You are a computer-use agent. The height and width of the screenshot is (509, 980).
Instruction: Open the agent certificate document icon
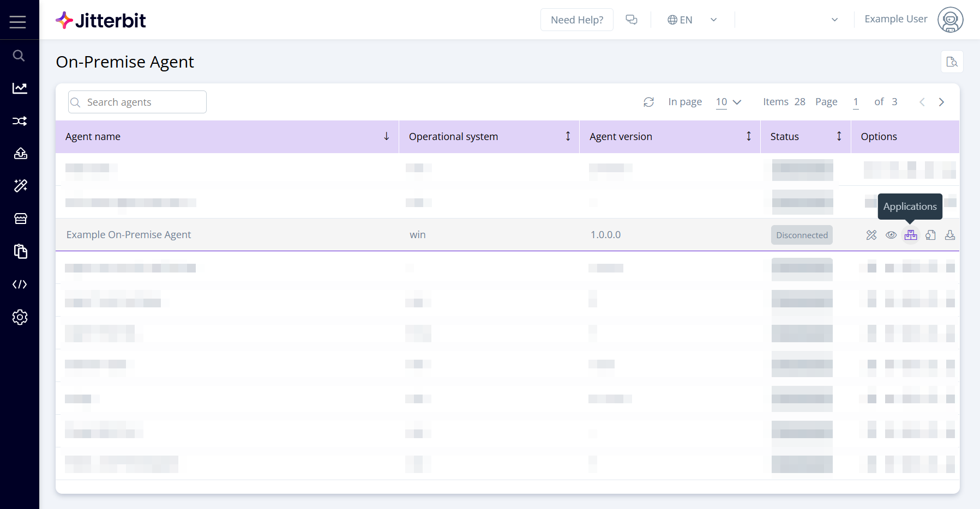[930, 235]
